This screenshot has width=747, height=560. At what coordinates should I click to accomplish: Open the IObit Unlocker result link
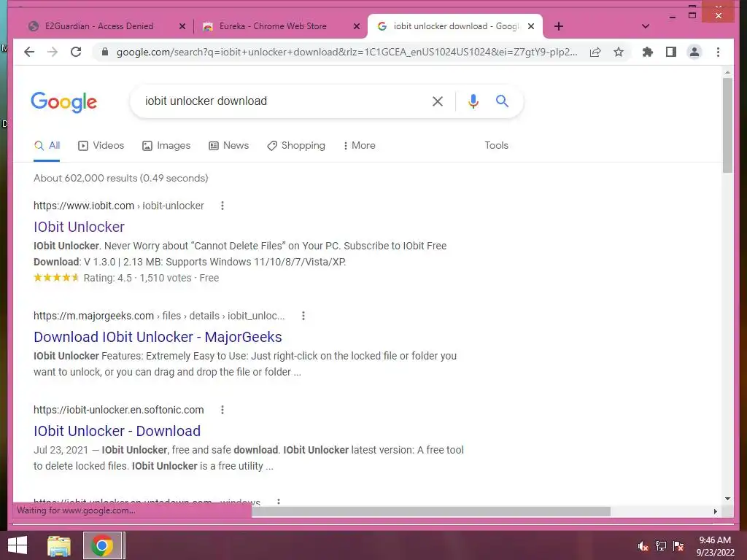(79, 227)
